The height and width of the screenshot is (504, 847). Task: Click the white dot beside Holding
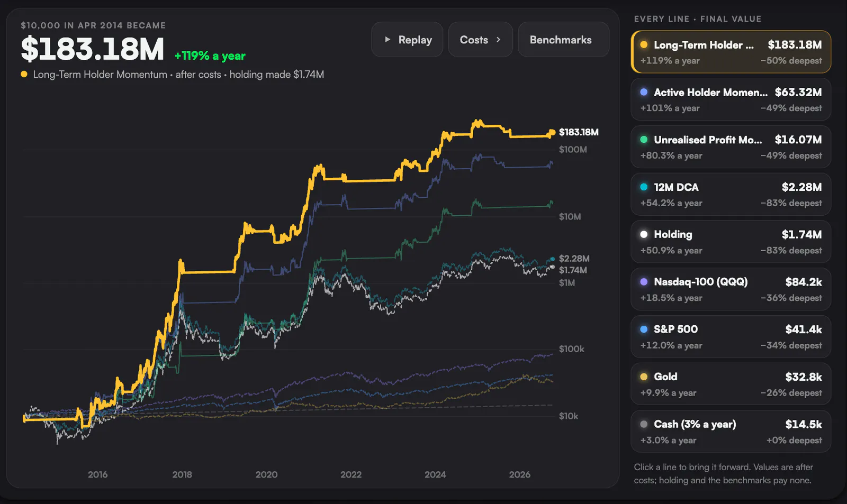pos(644,234)
